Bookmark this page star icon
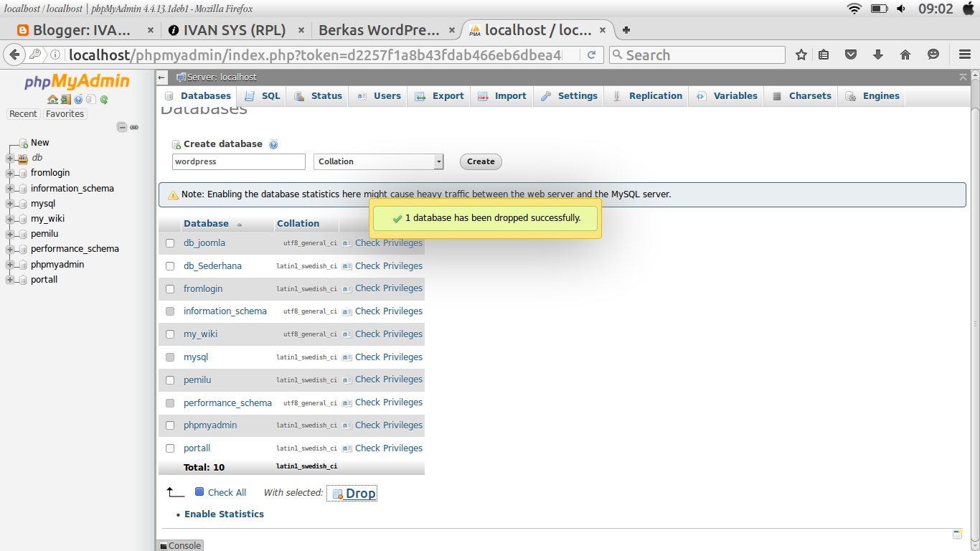This screenshot has height=551, width=980. [x=801, y=55]
